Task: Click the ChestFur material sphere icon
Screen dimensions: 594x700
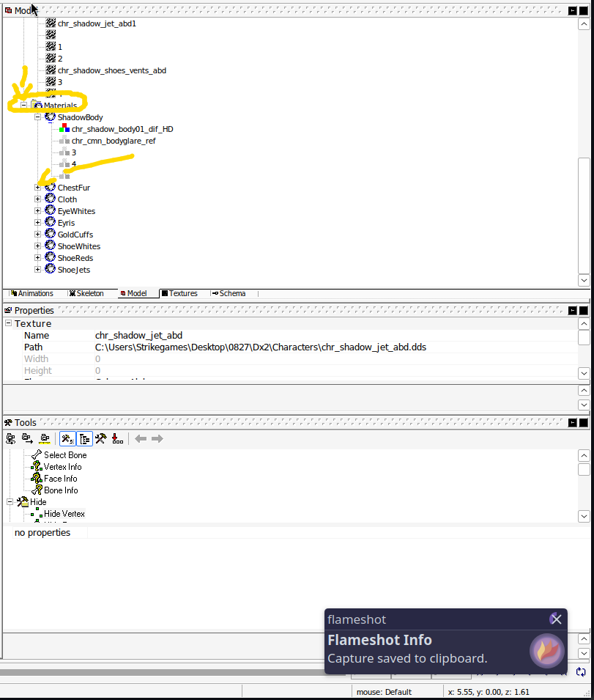Action: (x=51, y=188)
